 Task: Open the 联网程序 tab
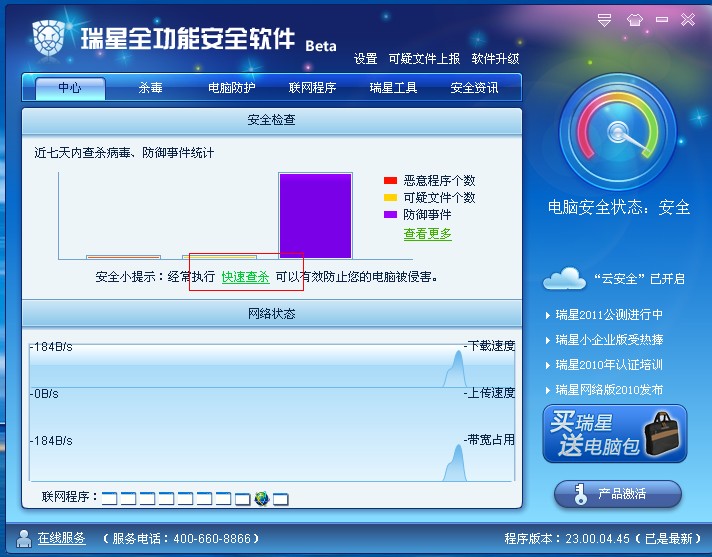[x=312, y=88]
